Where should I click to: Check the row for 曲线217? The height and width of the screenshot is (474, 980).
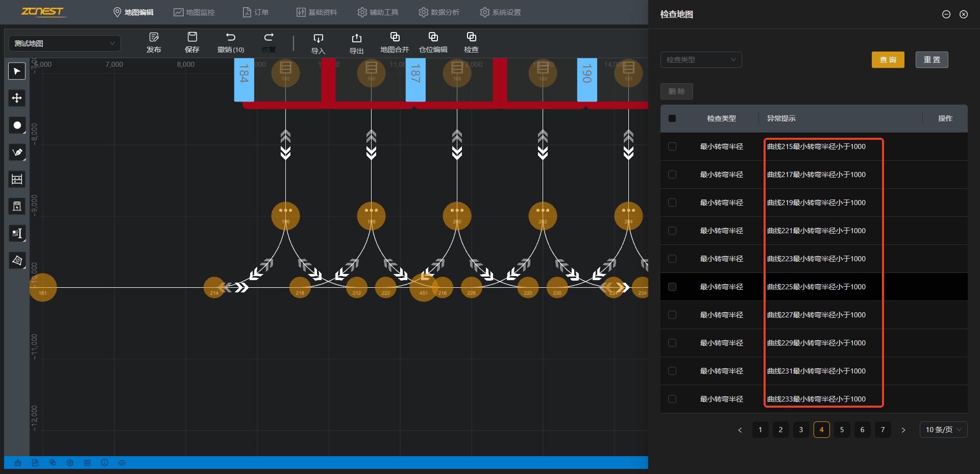tap(672, 174)
